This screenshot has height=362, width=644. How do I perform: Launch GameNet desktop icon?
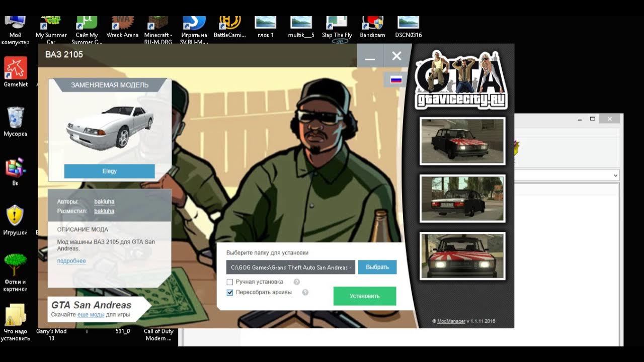tap(16, 72)
